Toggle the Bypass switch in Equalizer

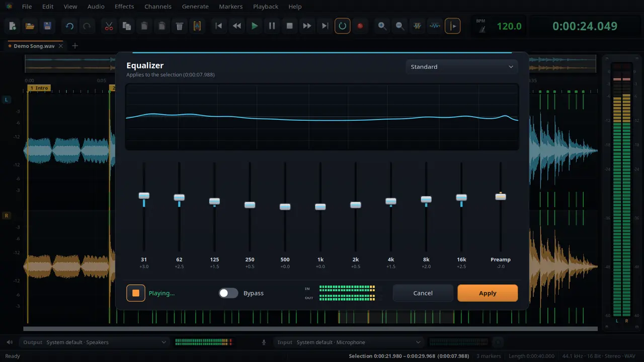[x=228, y=293]
